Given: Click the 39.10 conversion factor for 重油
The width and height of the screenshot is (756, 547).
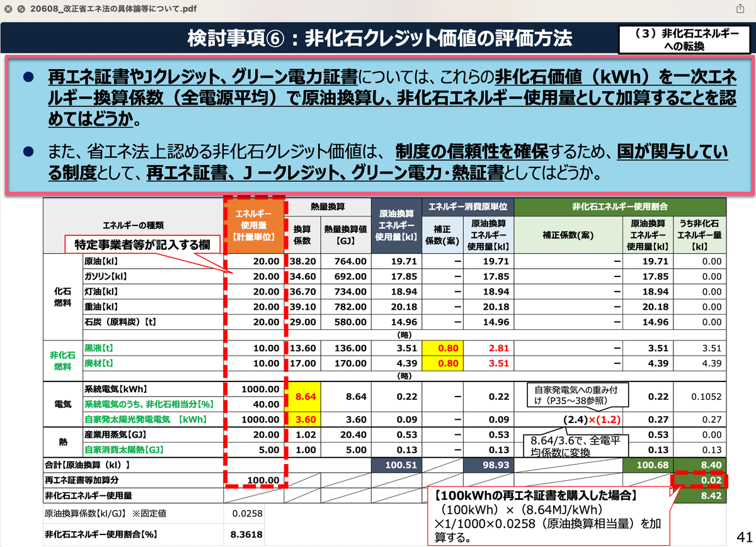Looking at the screenshot, I should tap(301, 307).
